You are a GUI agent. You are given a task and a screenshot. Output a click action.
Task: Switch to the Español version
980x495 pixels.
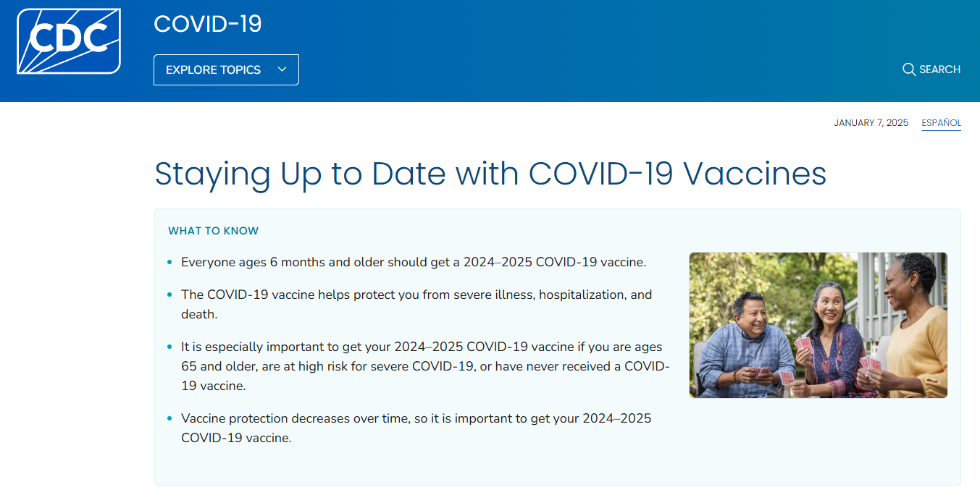tap(941, 123)
